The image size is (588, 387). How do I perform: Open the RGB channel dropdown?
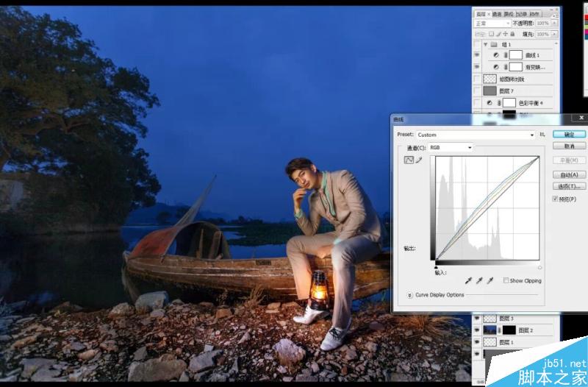451,148
